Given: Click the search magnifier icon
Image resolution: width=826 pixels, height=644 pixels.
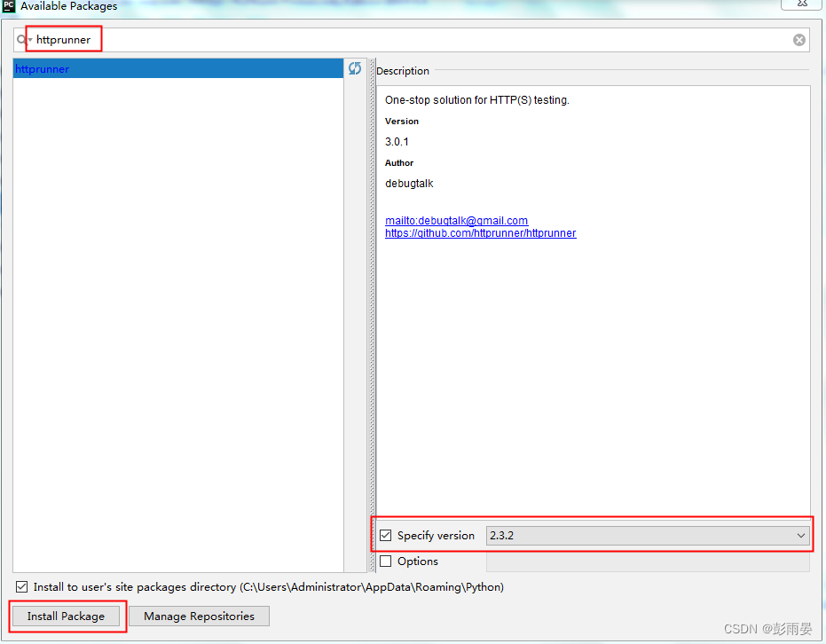Looking at the screenshot, I should point(21,40).
